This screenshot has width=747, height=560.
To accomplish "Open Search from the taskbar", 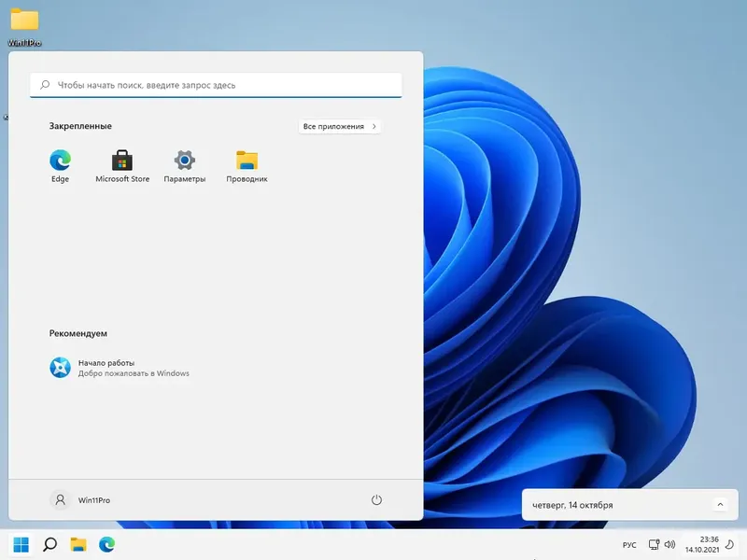I will click(49, 544).
